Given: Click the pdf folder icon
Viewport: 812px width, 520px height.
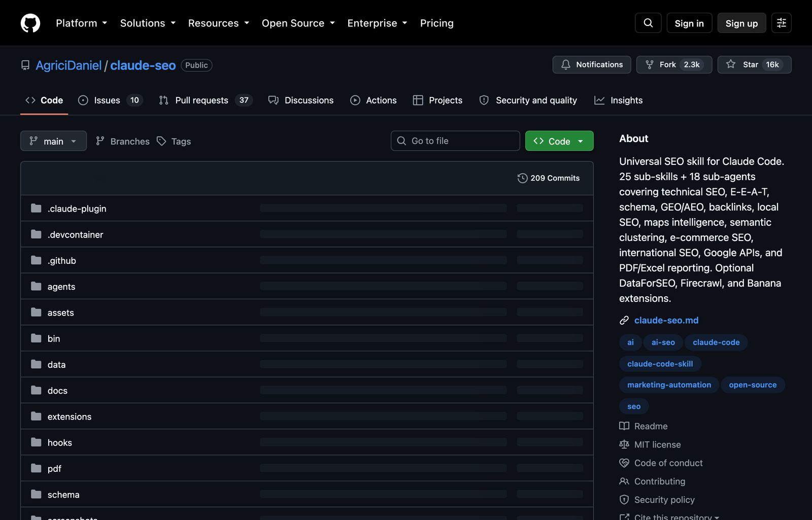Looking at the screenshot, I should coord(36,468).
